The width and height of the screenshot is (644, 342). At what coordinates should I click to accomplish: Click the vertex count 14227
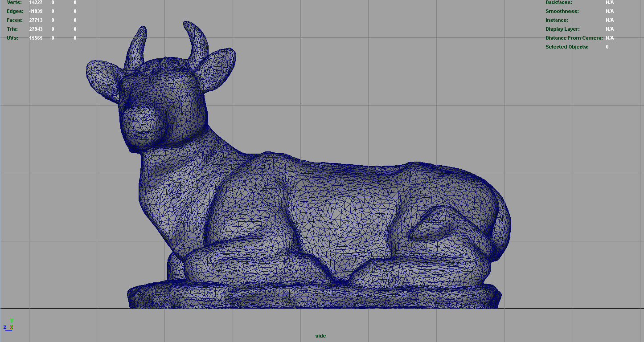point(36,2)
